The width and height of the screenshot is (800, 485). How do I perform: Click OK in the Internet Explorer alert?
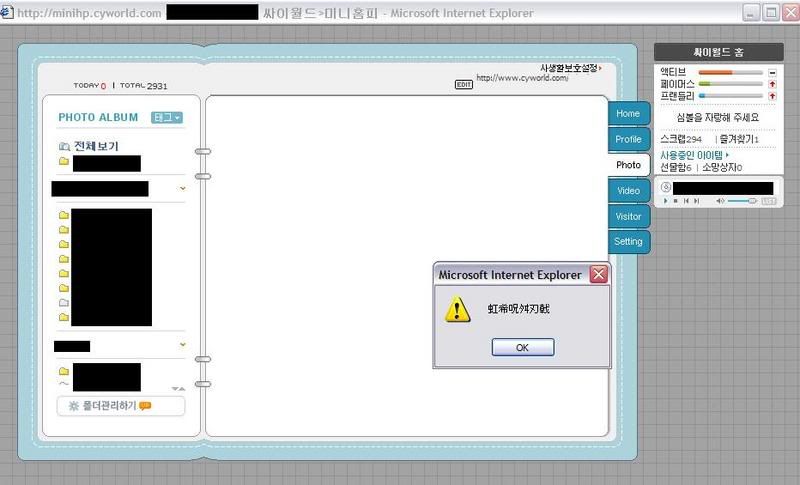tap(522, 347)
